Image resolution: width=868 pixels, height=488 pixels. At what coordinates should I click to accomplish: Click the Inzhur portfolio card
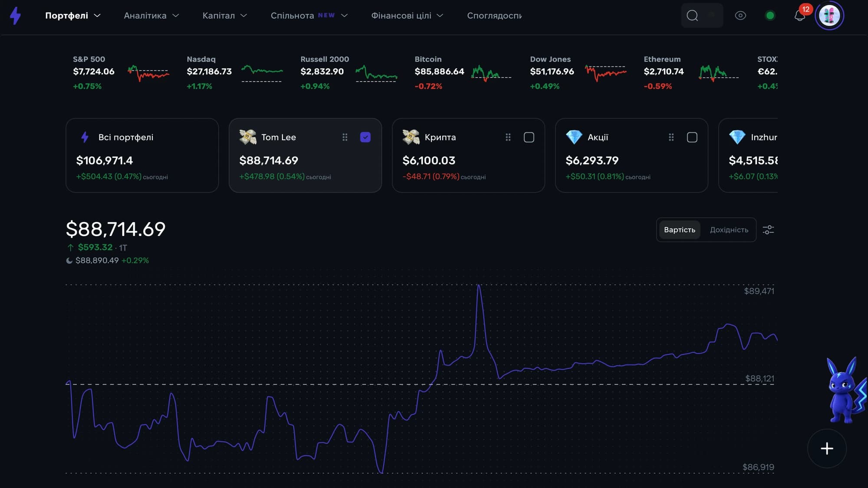tap(748, 155)
